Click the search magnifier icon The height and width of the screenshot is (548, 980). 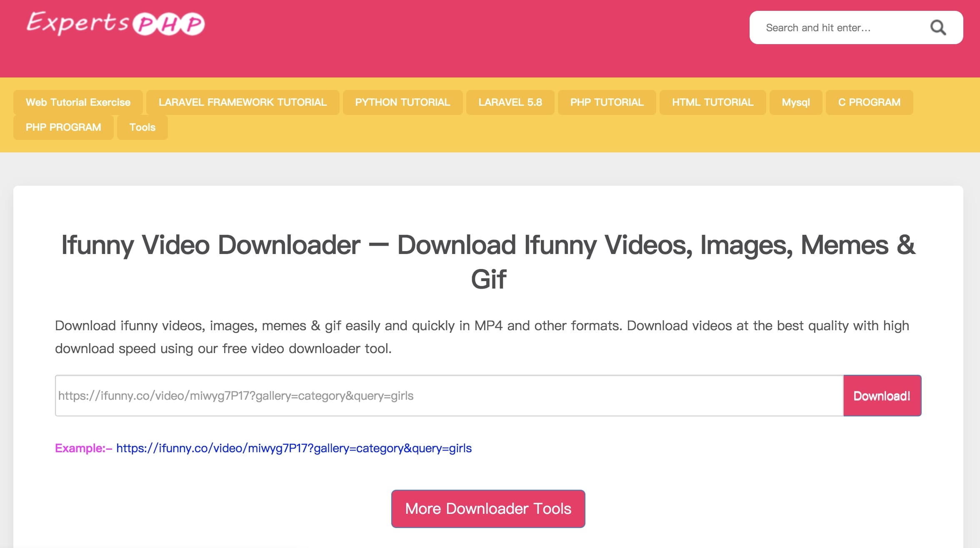(x=938, y=27)
